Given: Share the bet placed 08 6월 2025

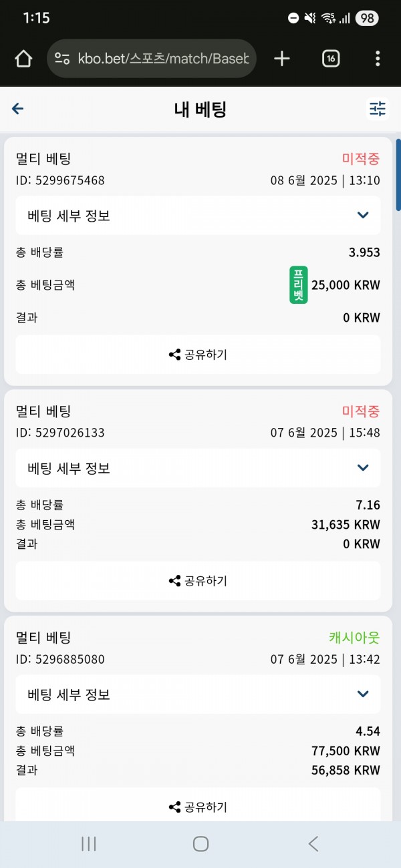Looking at the screenshot, I should 198,355.
